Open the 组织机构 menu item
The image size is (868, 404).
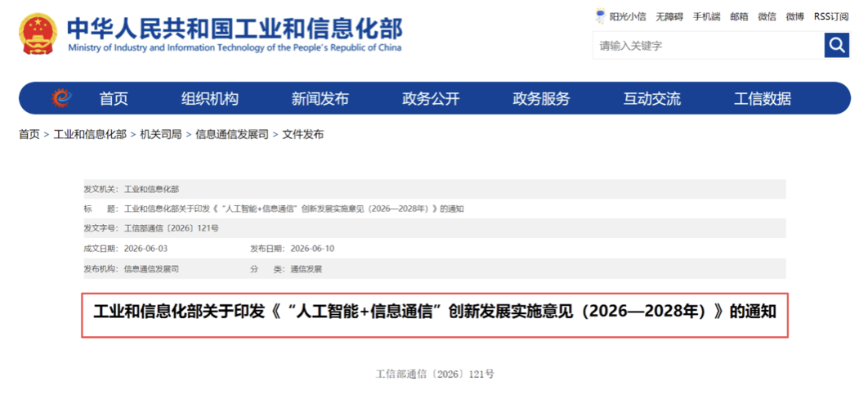click(210, 99)
